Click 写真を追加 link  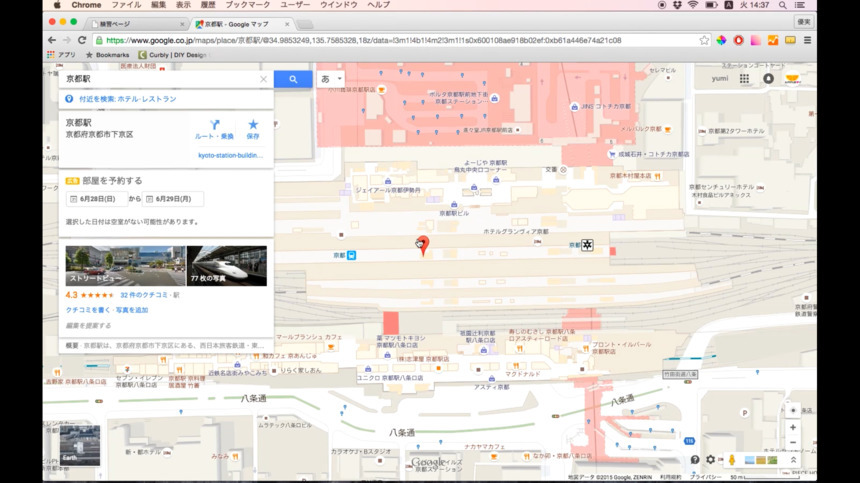[132, 310]
